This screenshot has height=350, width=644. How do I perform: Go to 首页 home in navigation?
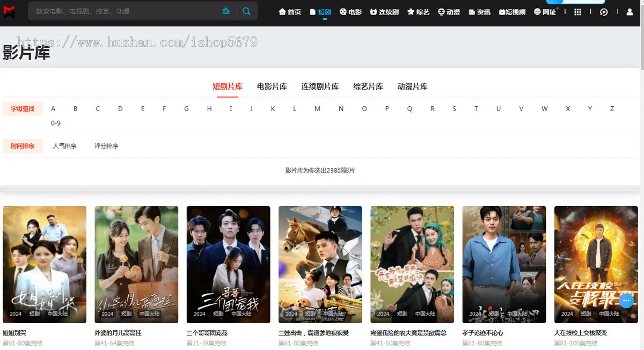tap(290, 12)
